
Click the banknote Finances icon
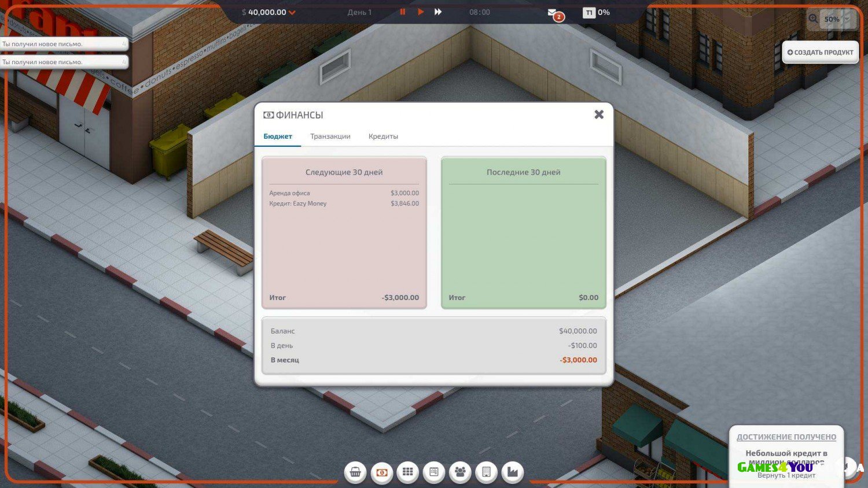[381, 472]
